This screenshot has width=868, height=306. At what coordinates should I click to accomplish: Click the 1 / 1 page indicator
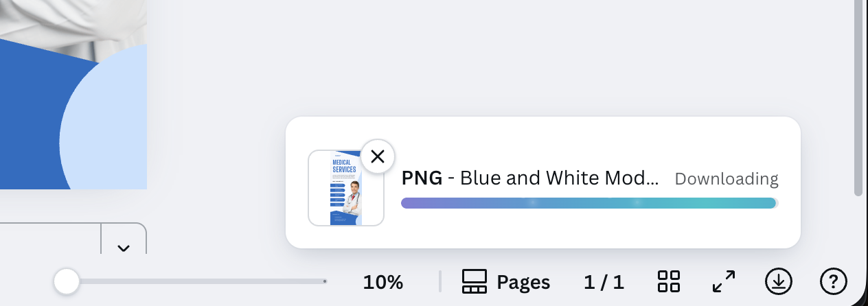point(604,282)
